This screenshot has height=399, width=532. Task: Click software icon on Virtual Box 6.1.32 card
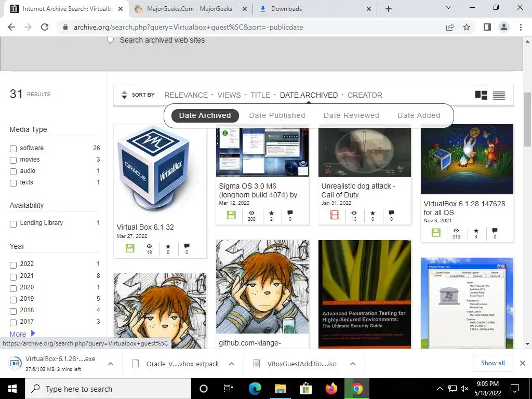pyautogui.click(x=130, y=248)
